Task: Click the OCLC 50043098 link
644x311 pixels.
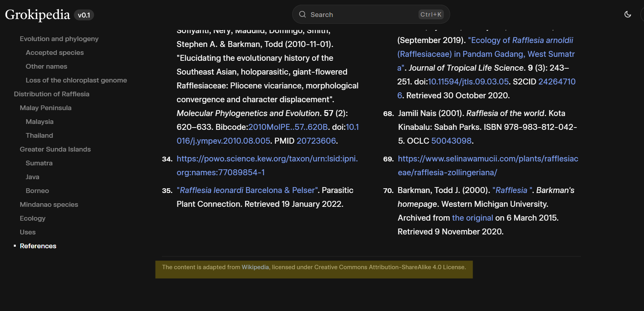Action: coord(451,141)
